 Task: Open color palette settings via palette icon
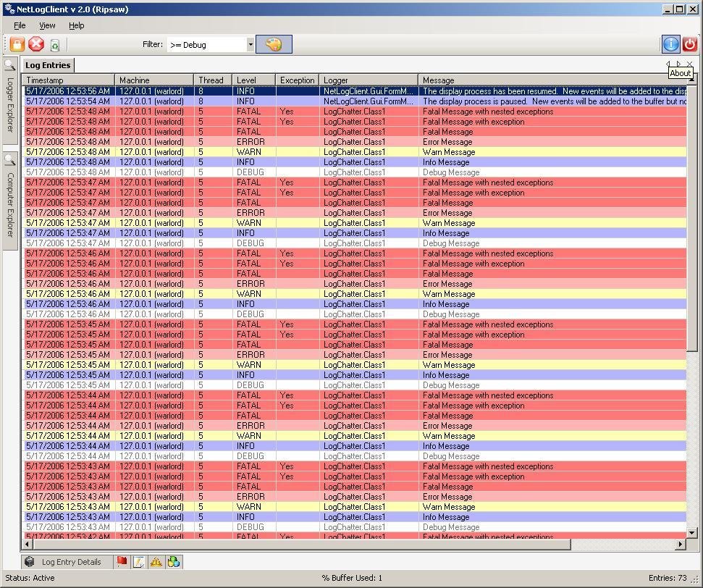[274, 43]
